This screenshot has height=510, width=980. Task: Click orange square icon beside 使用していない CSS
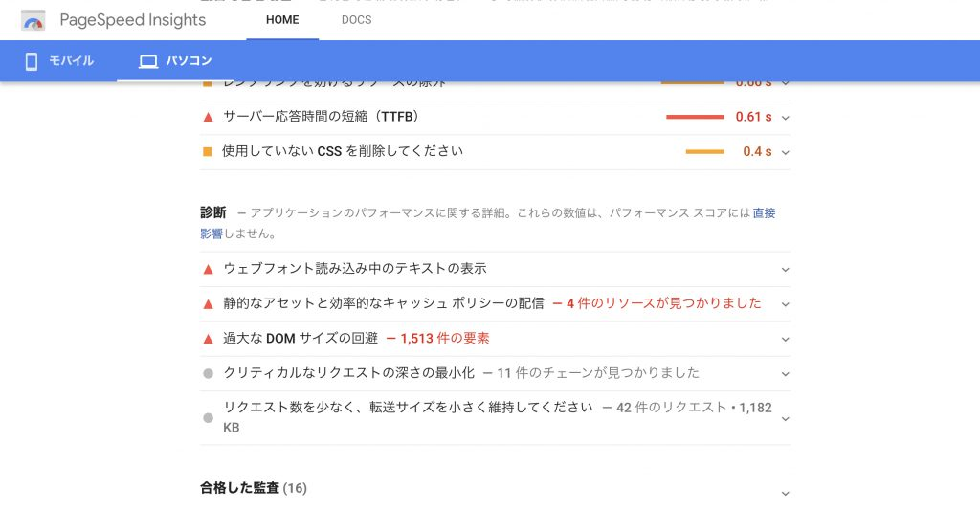click(x=208, y=151)
